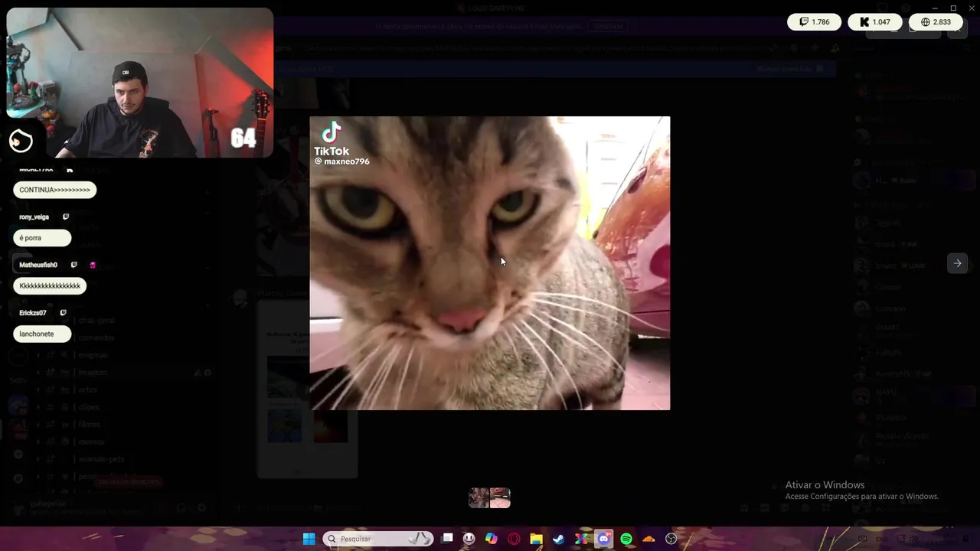Click Discord add server plus icon
Screen dimensions: 980x551
(18, 454)
